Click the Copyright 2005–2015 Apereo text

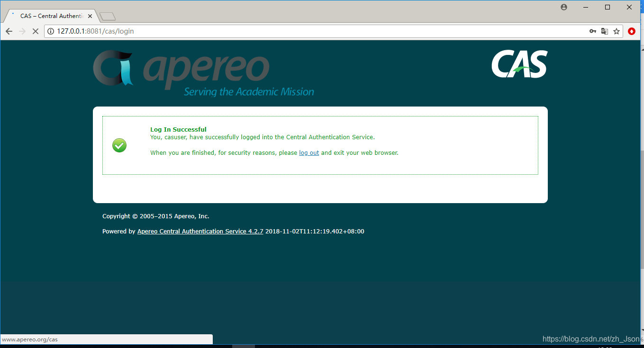point(156,216)
